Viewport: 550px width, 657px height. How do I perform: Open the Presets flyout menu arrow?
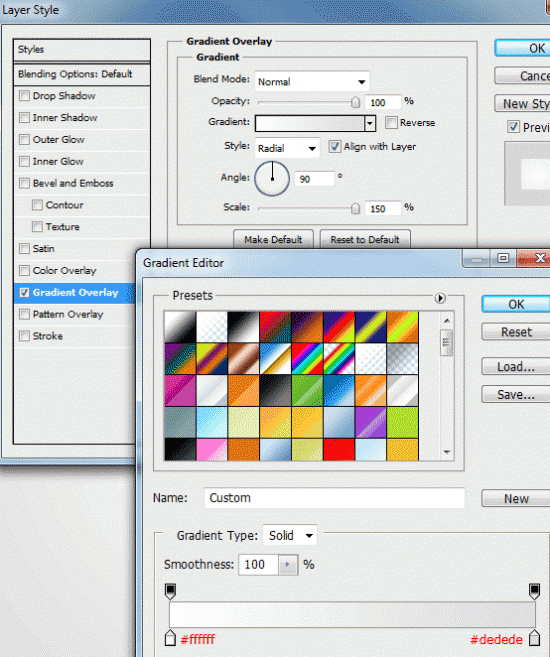click(440, 298)
